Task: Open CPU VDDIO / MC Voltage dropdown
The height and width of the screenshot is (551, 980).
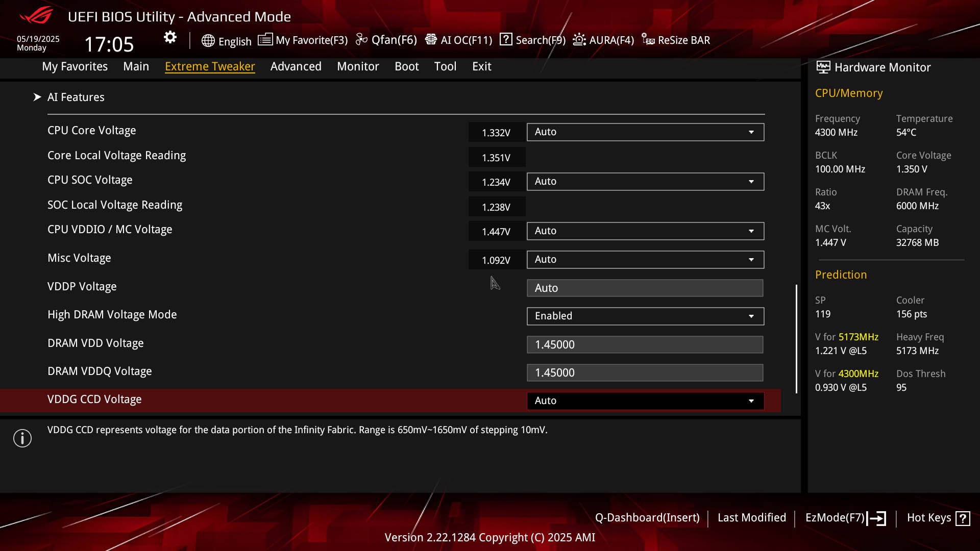Action: coord(645,231)
